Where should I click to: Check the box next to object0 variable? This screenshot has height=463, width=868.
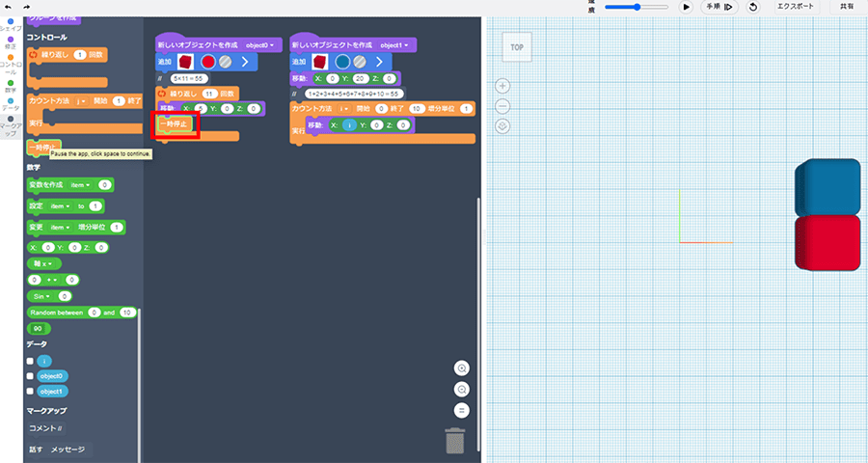[30, 376]
